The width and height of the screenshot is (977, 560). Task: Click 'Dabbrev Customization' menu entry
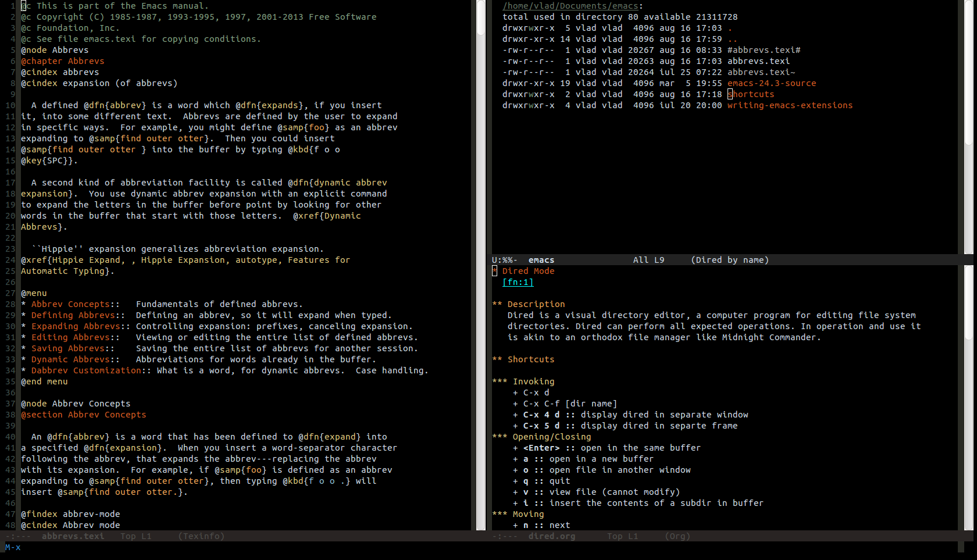coord(86,370)
